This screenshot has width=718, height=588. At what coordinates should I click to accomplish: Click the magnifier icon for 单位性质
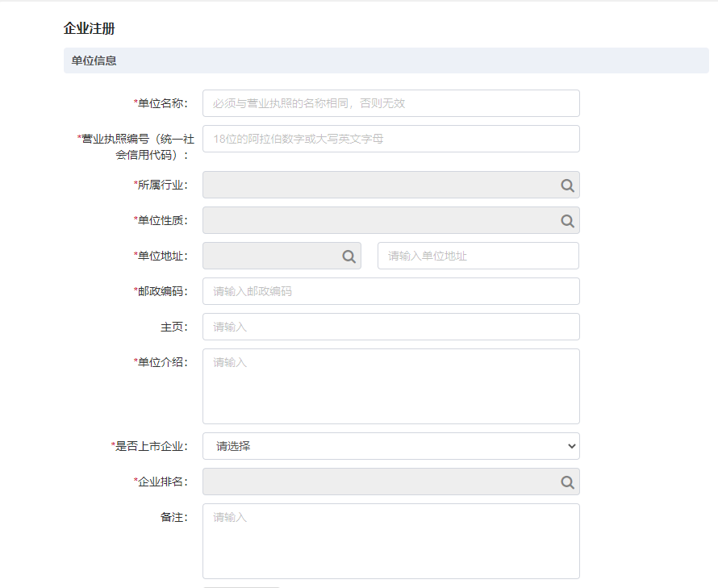(567, 221)
